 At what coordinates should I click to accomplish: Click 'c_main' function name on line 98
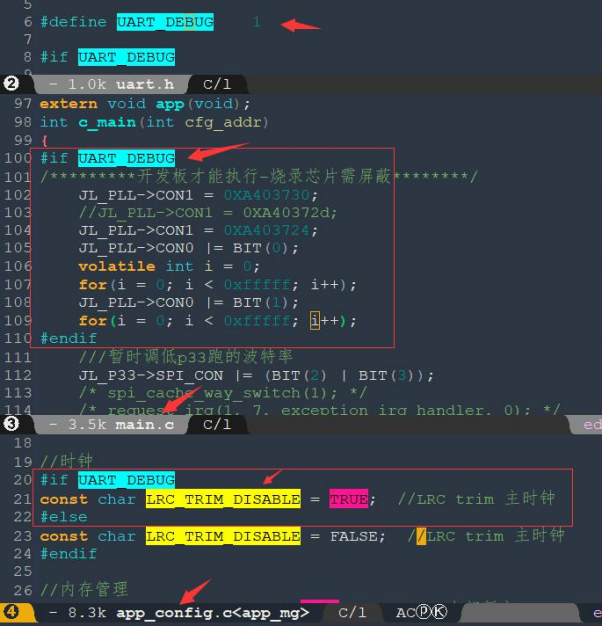107,122
